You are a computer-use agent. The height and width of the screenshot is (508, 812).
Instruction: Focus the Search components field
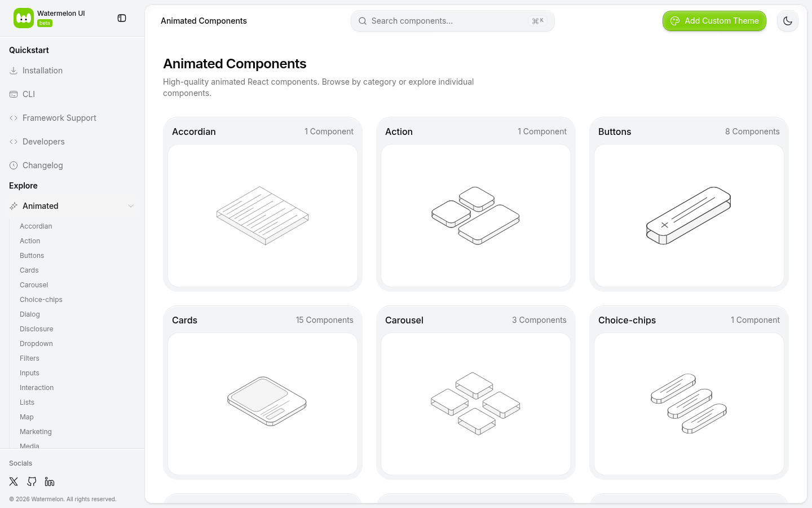[x=452, y=21]
